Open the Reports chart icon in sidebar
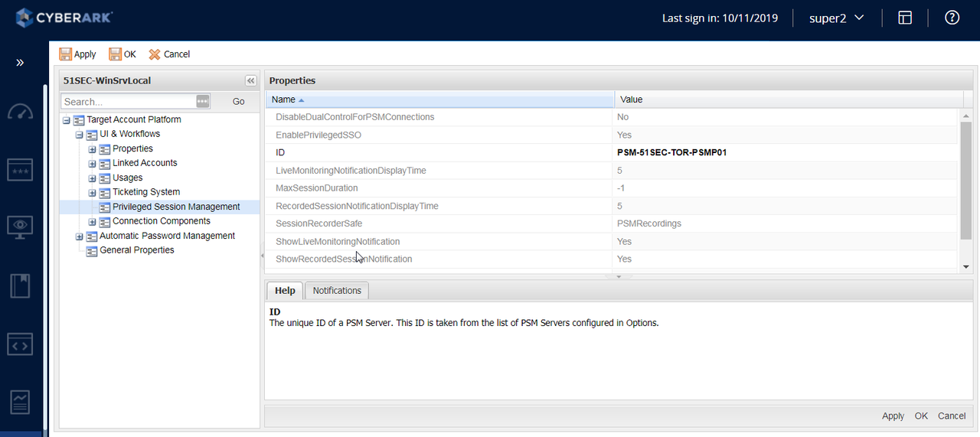Viewport: 980px width, 437px height. coord(20,402)
